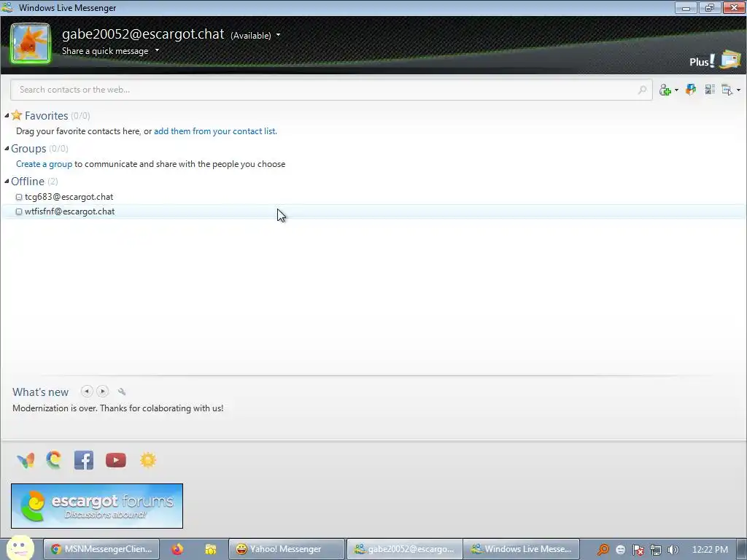Open the Available status dropdown
Screen dimensions: 747x560
[255, 35]
